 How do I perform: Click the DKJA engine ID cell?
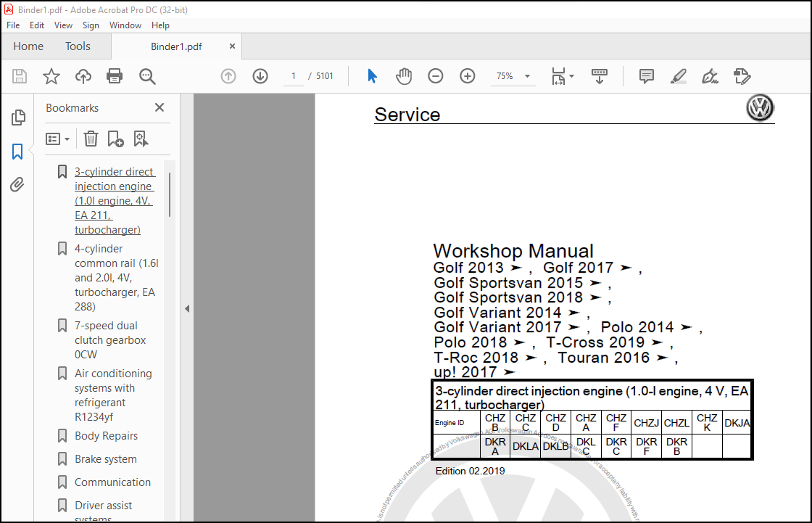pos(737,423)
